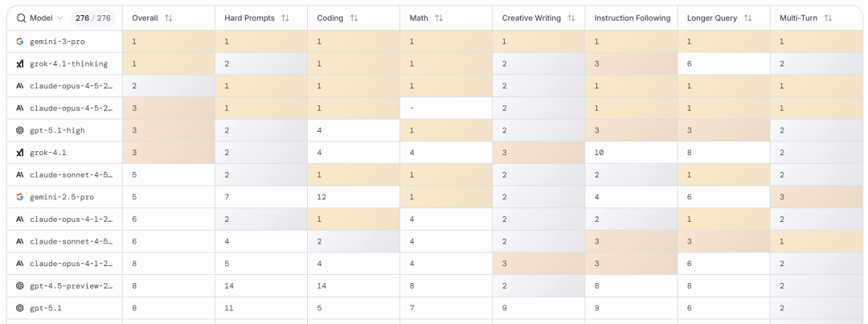The image size is (868, 324).
Task: Sort the Math column
Action: pos(439,18)
